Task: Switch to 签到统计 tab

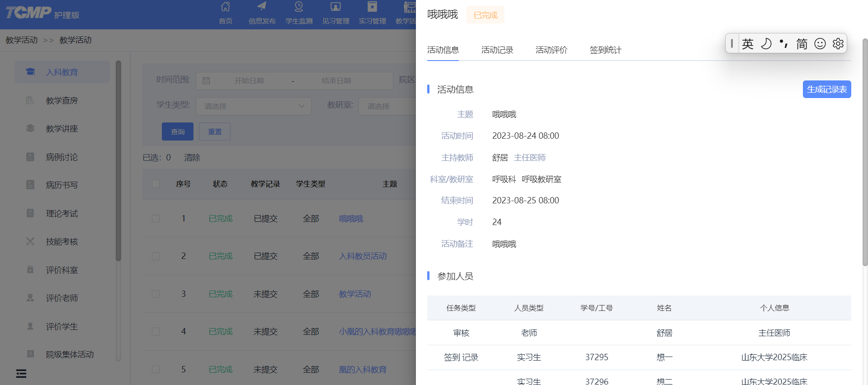Action: [606, 50]
